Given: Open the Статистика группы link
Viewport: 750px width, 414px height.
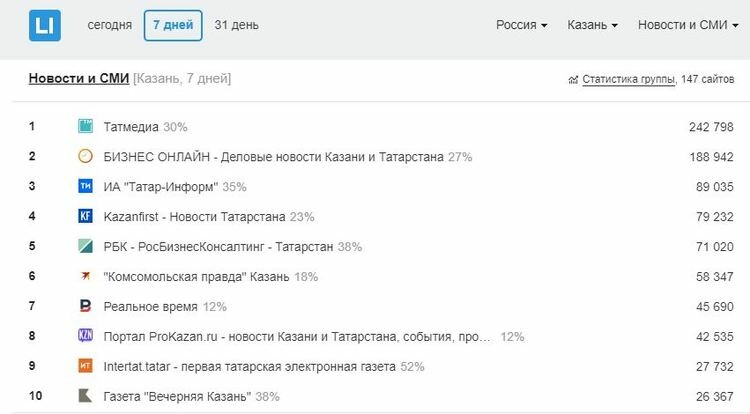Looking at the screenshot, I should click(x=627, y=79).
